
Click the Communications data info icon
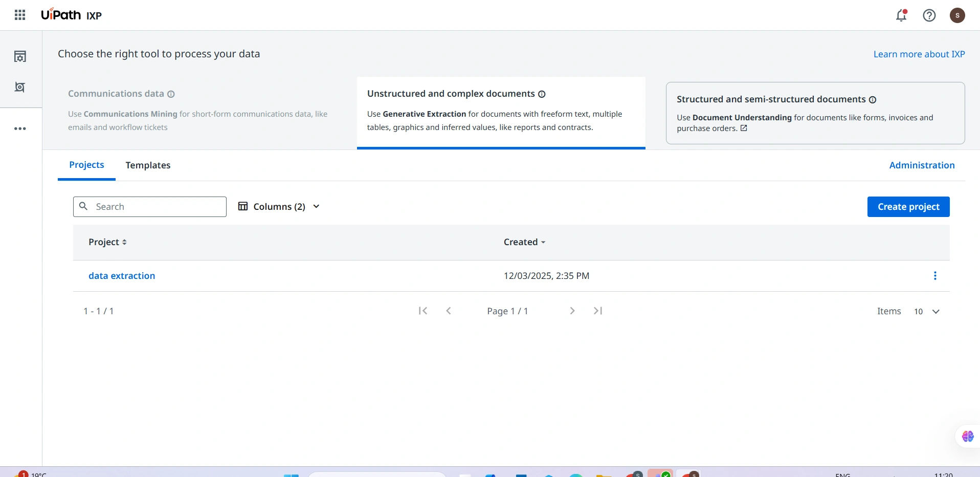pyautogui.click(x=171, y=94)
